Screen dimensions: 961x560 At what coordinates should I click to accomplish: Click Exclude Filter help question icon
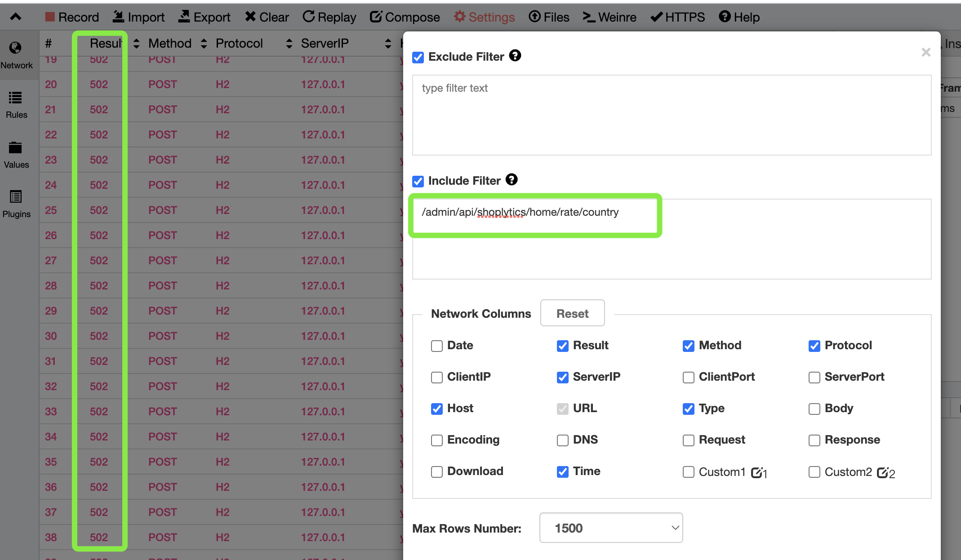(515, 56)
